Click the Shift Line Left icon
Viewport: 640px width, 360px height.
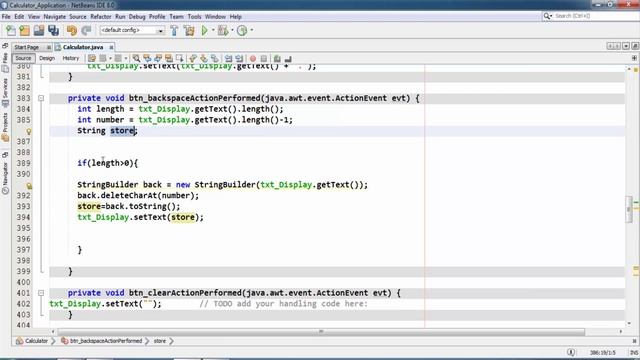coord(229,59)
